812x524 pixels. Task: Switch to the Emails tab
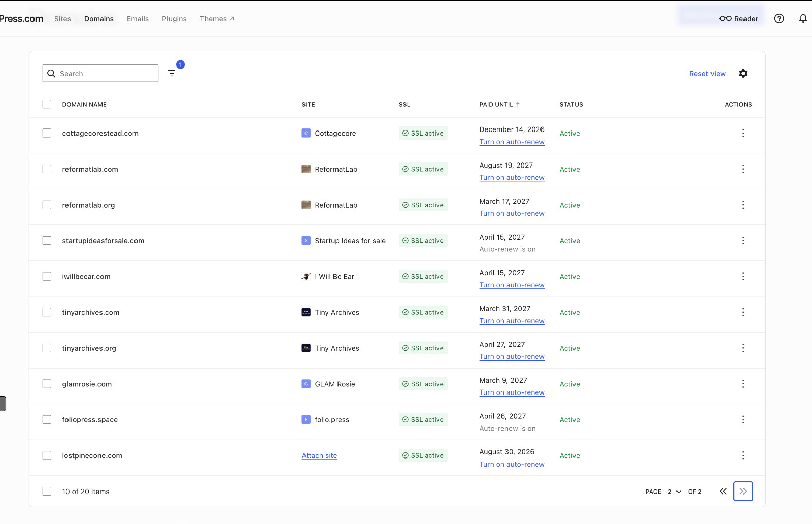138,19
